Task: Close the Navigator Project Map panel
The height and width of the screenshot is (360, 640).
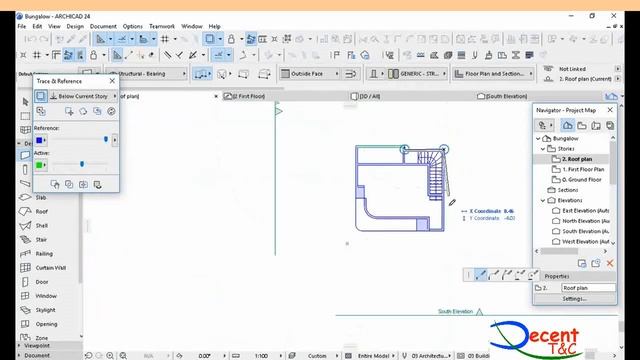Action: [610, 110]
